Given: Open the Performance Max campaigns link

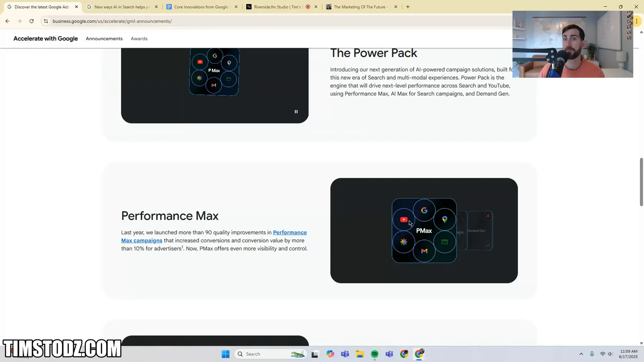Looking at the screenshot, I should point(214,236).
